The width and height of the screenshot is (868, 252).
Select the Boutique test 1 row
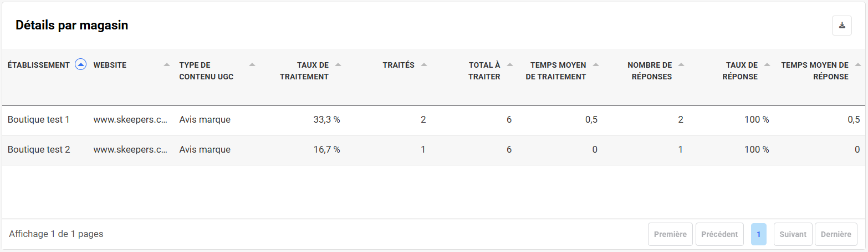[x=39, y=120]
